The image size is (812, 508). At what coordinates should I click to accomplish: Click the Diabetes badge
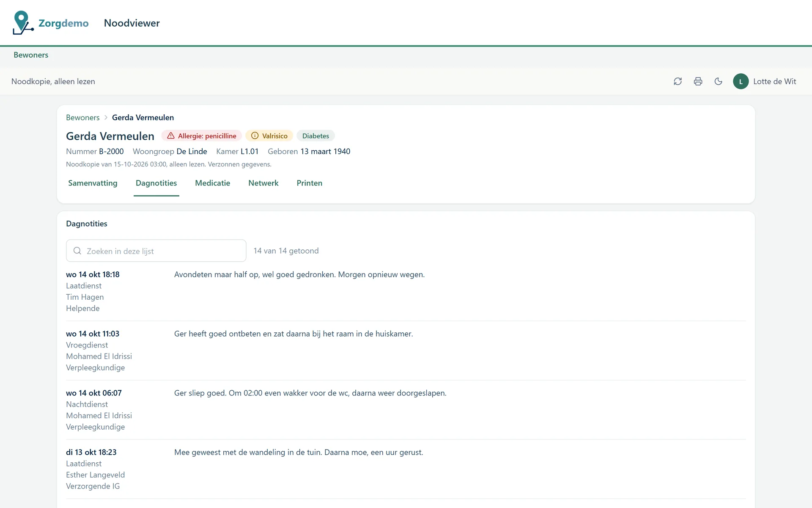pos(315,136)
